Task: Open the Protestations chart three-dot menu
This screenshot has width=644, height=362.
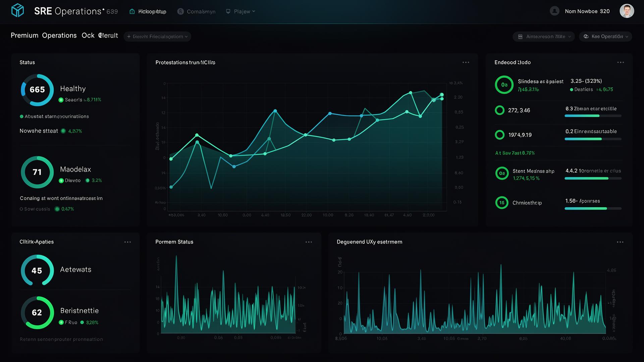Action: pos(466,62)
